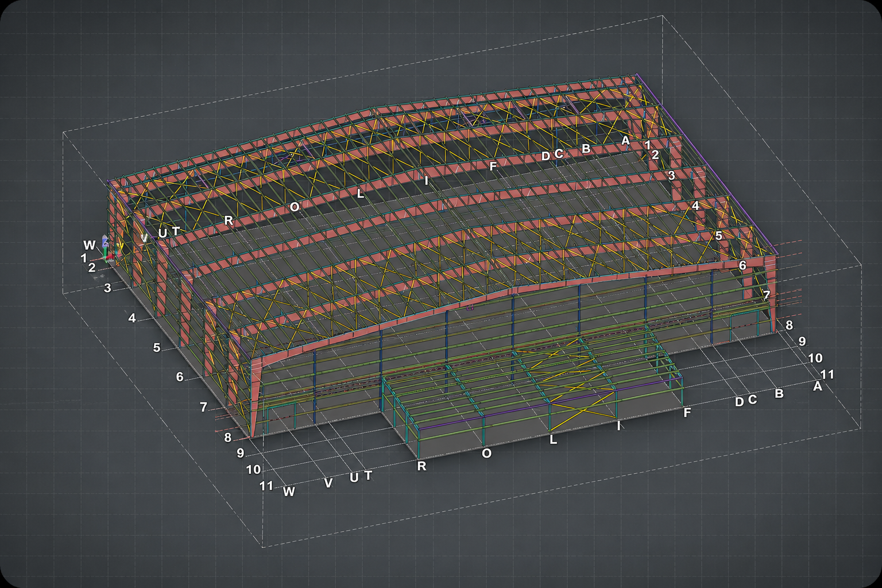
Task: Select roof-level grid label 1 beside roof label A
Action: click(647, 145)
